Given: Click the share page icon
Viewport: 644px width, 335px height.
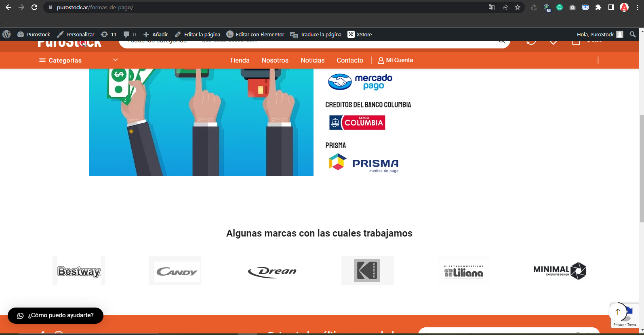Looking at the screenshot, I should click(505, 7).
